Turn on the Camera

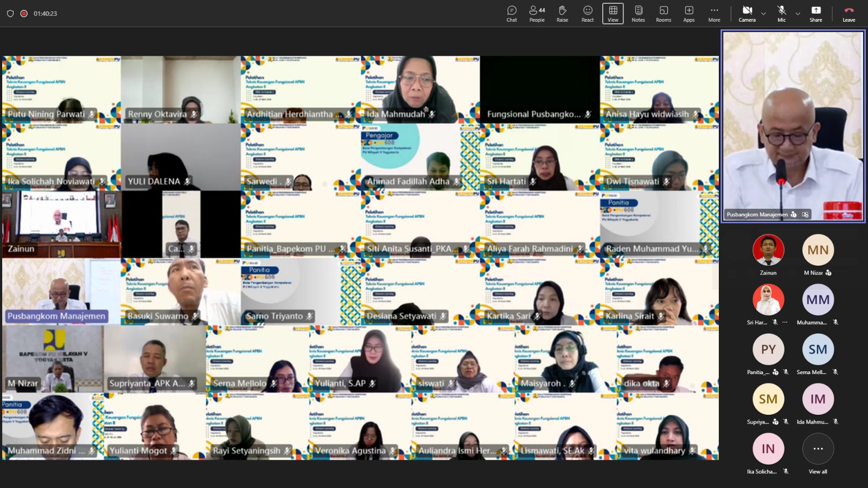pyautogui.click(x=747, y=14)
